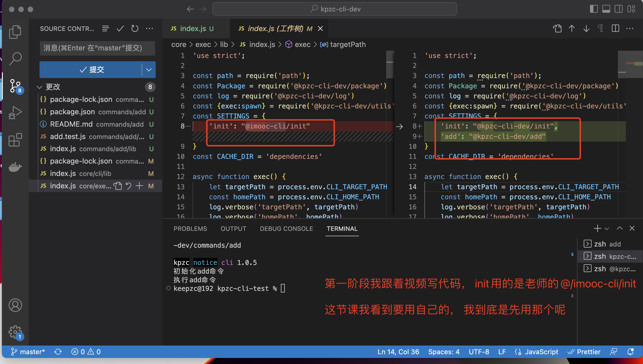The width and height of the screenshot is (643, 364).
Task: Change indentation via Spaces: 4
Action: tap(444, 352)
